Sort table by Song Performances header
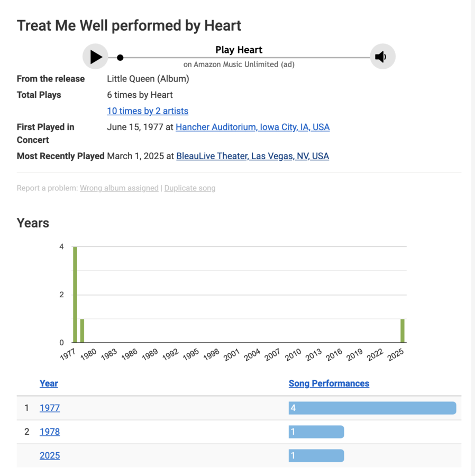 [328, 383]
